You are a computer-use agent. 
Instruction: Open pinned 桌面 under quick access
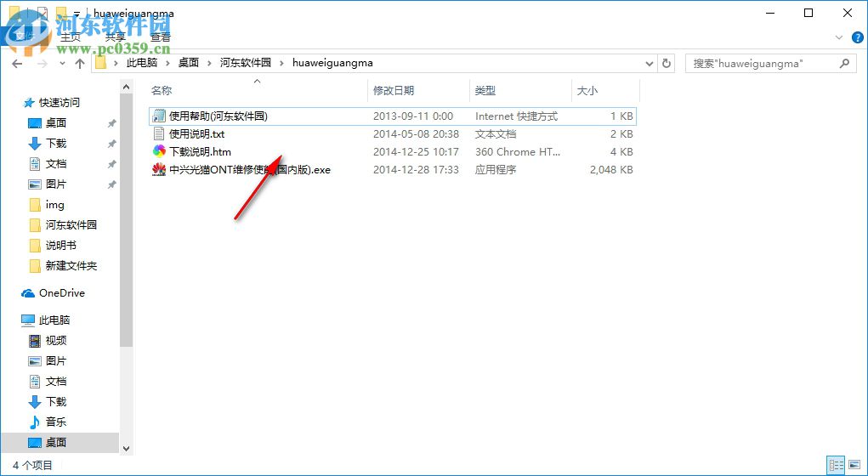tap(56, 123)
